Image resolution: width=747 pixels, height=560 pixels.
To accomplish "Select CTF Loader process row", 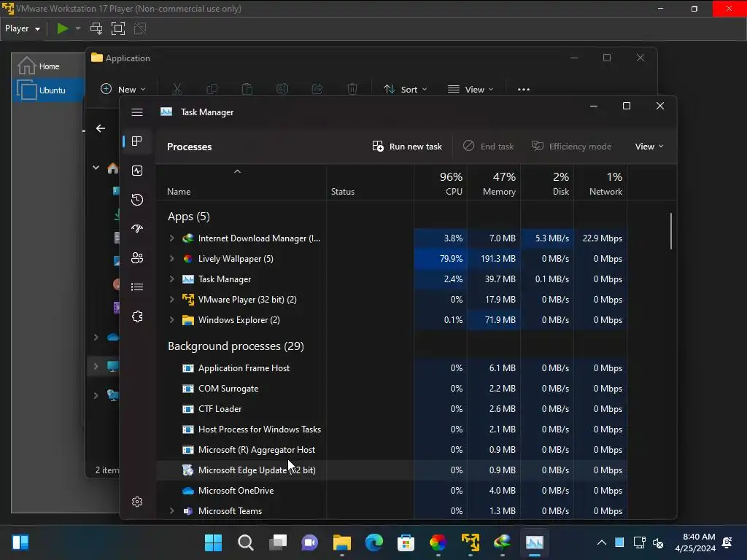I will tap(392, 409).
